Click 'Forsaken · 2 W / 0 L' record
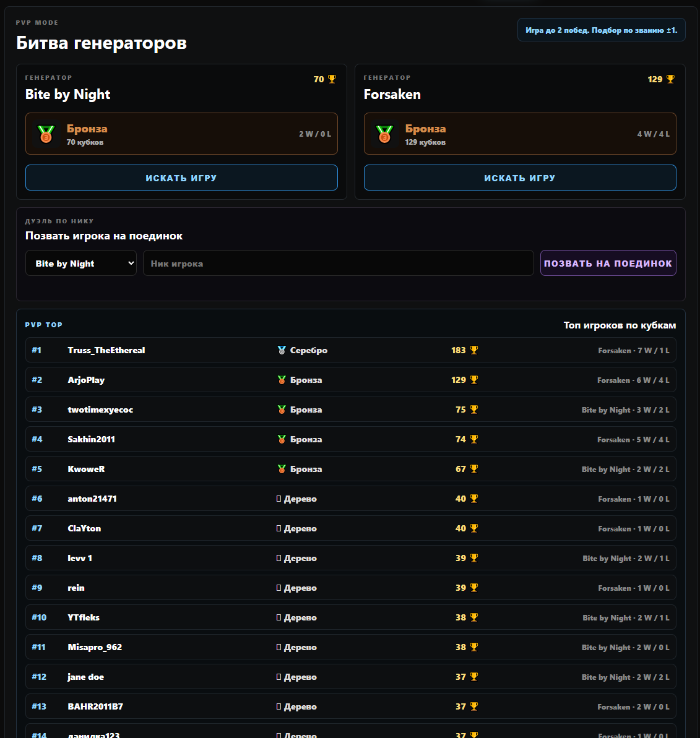Viewport: 700px width, 738px height. click(633, 706)
